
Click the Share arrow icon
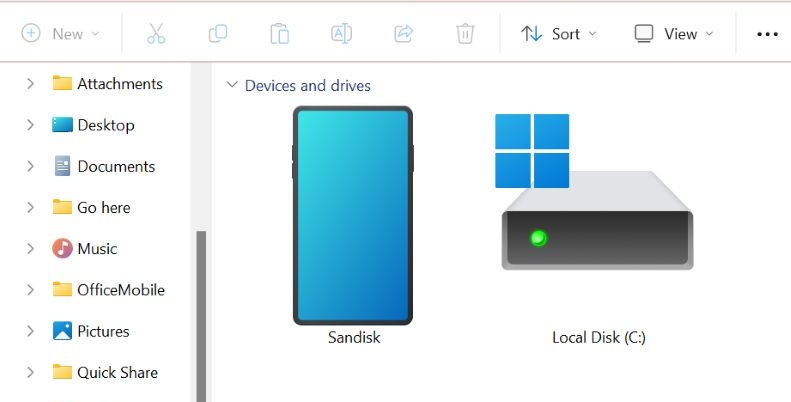point(404,34)
